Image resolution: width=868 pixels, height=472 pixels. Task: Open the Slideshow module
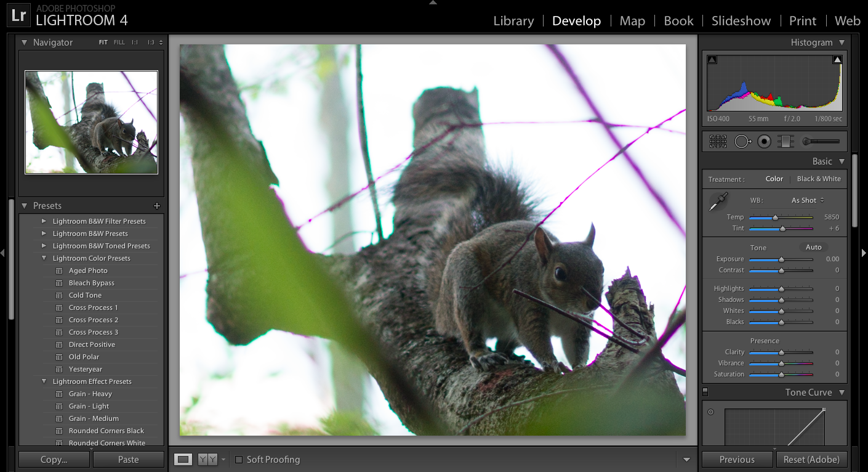point(741,21)
